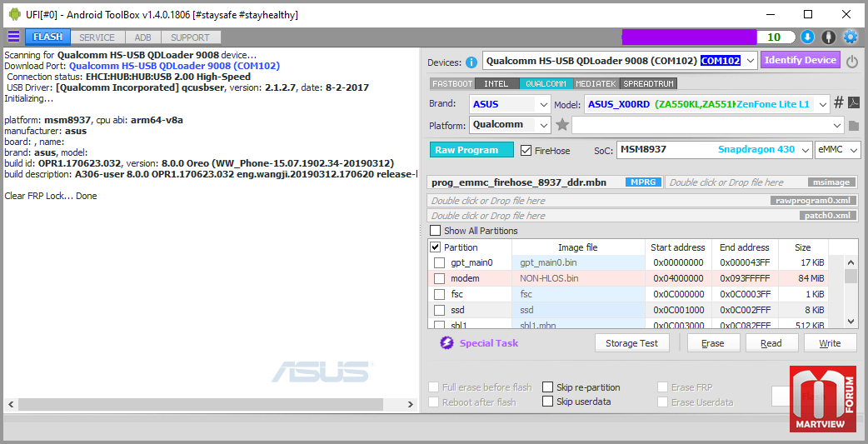868x444 pixels.
Task: Click the log panel horizontal scrollbar
Action: [199, 405]
